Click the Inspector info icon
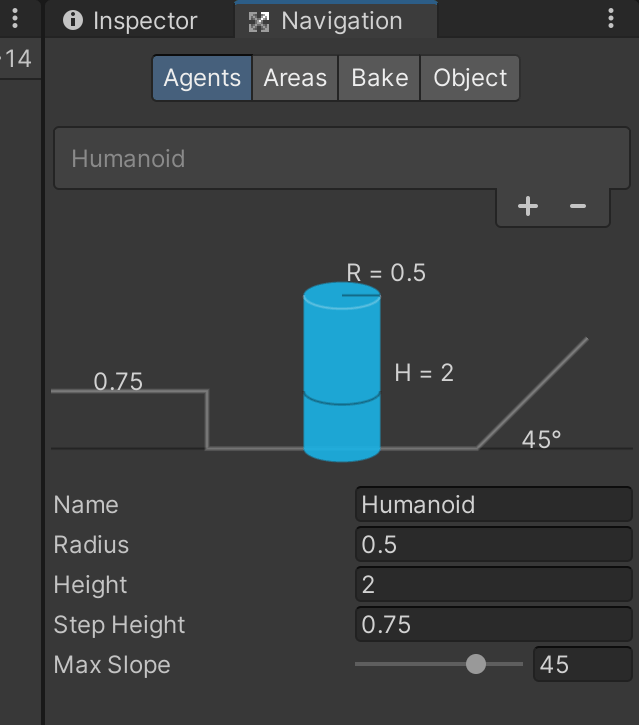 (x=73, y=20)
